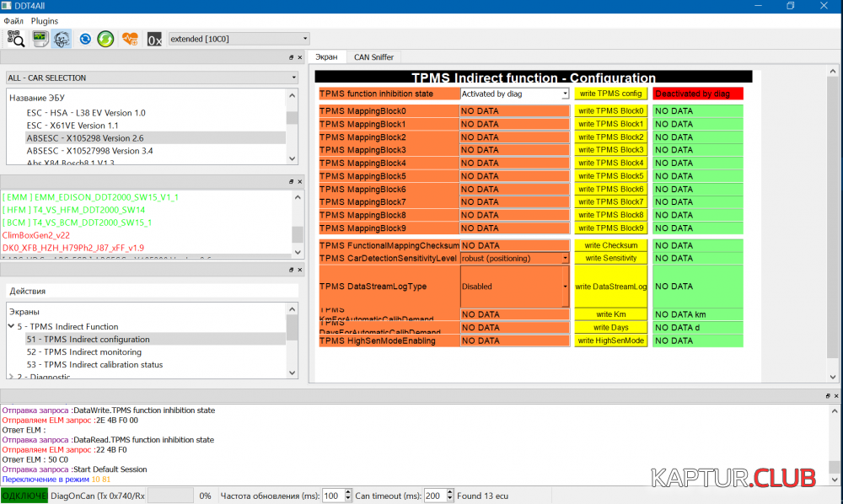
Task: Open the ALL - CAR SELECTION dropdown
Action: [152, 78]
